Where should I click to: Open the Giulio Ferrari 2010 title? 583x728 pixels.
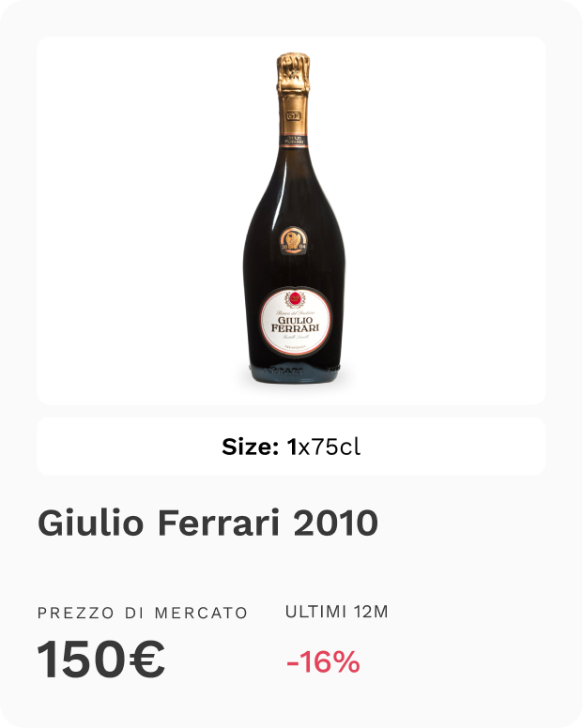click(x=207, y=523)
